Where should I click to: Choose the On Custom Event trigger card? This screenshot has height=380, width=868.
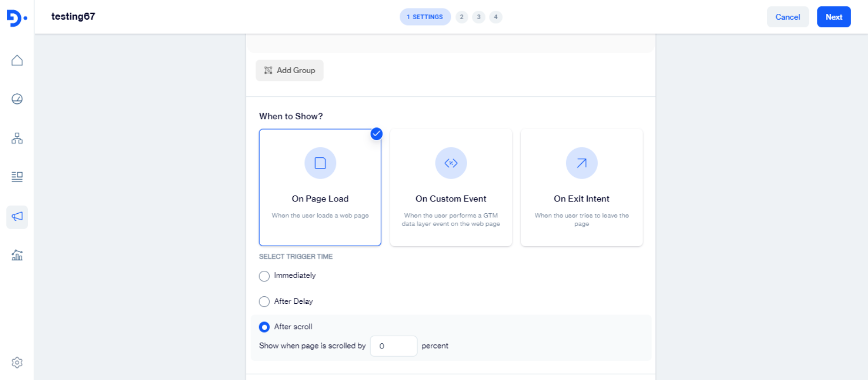tap(451, 187)
